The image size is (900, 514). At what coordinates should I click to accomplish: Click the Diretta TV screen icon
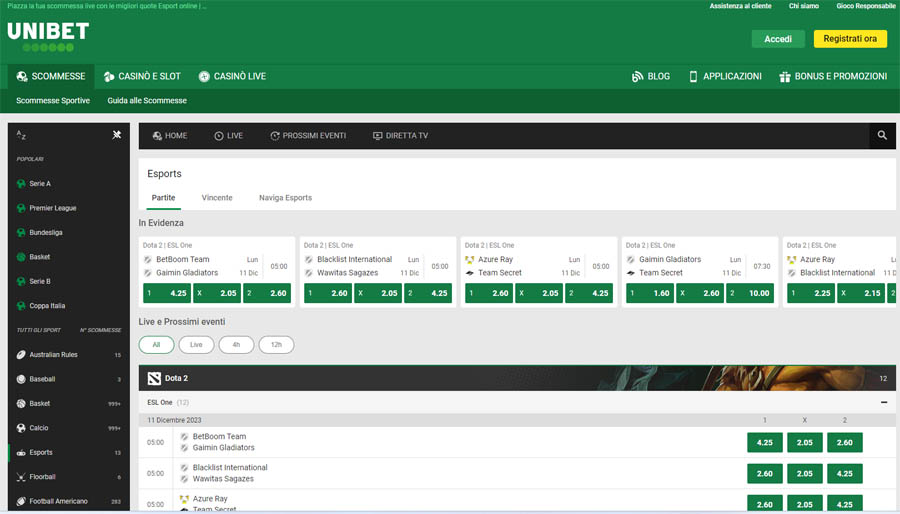click(377, 136)
